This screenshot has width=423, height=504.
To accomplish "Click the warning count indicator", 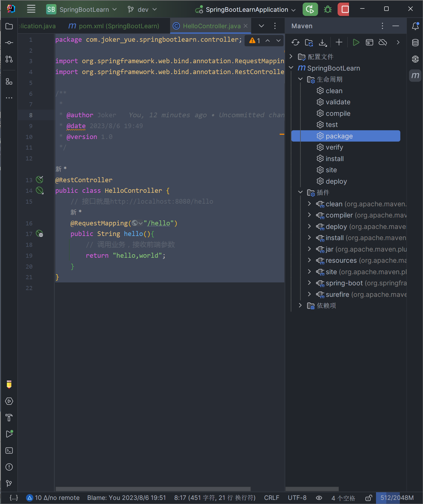I will 255,41.
